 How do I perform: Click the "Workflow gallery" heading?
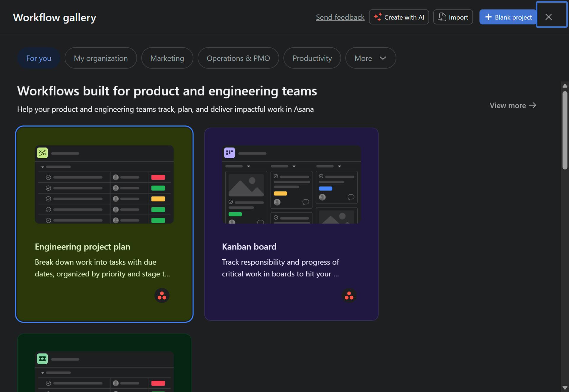(x=55, y=17)
